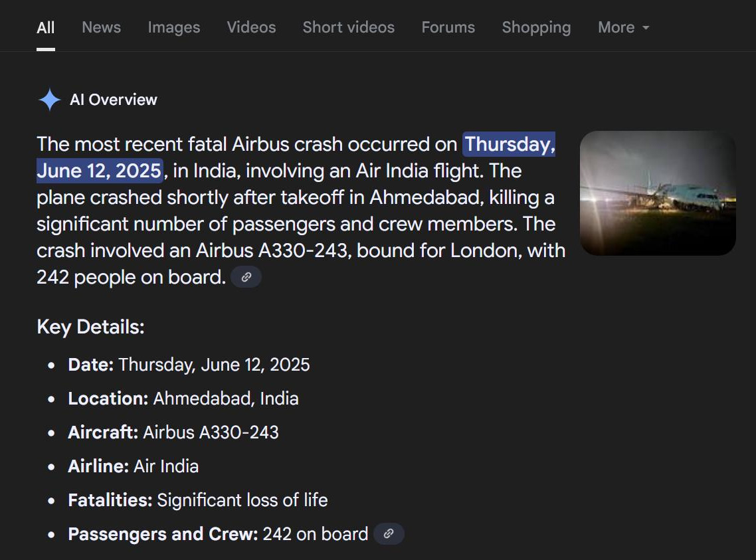Switch to the News tab
The height and width of the screenshot is (560, 756).
(101, 27)
